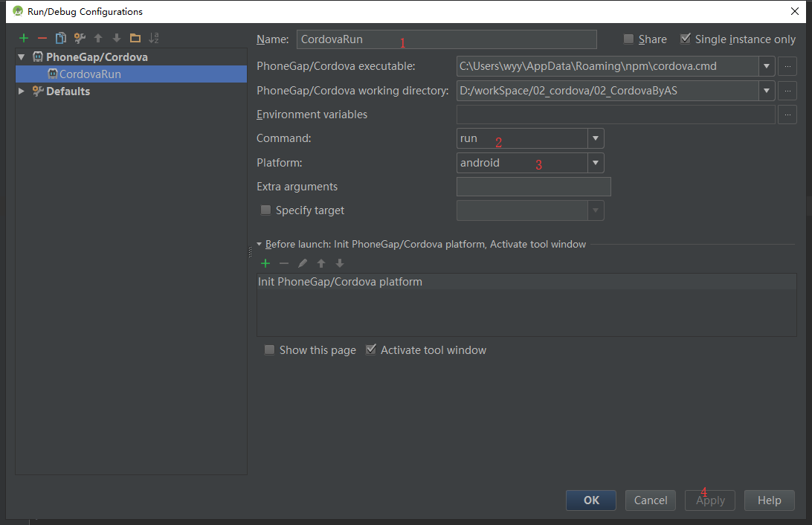This screenshot has height=525, width=812.
Task: Remove the selected Before launch task
Action: pyautogui.click(x=284, y=263)
